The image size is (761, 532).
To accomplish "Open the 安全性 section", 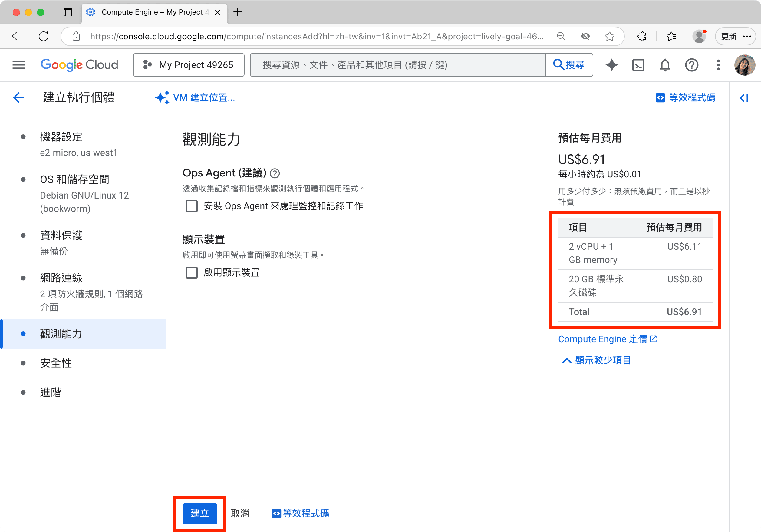I will point(83,363).
